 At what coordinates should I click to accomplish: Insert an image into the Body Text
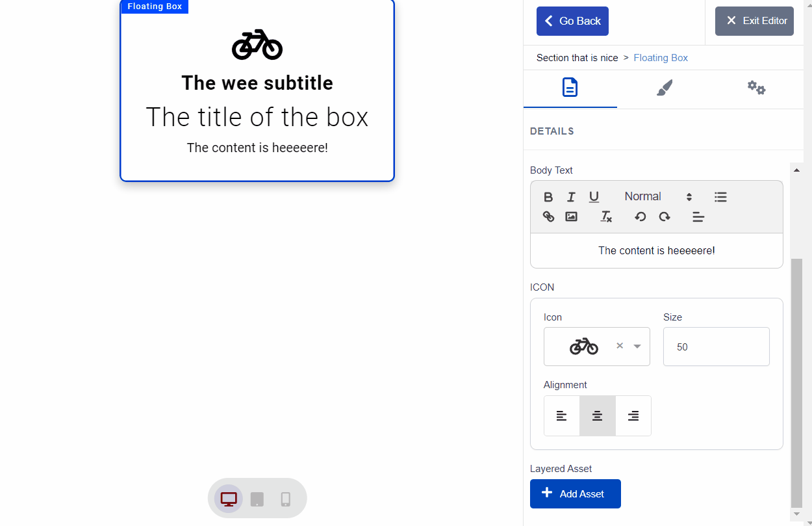tap(571, 217)
